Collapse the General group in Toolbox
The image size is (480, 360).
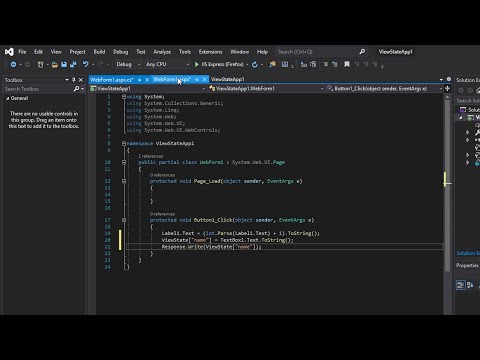(x=8, y=98)
